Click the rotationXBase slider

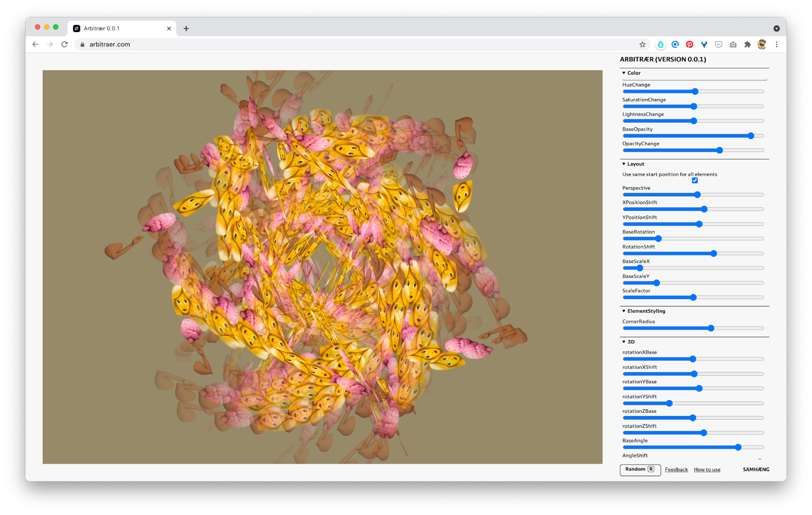pyautogui.click(x=693, y=359)
